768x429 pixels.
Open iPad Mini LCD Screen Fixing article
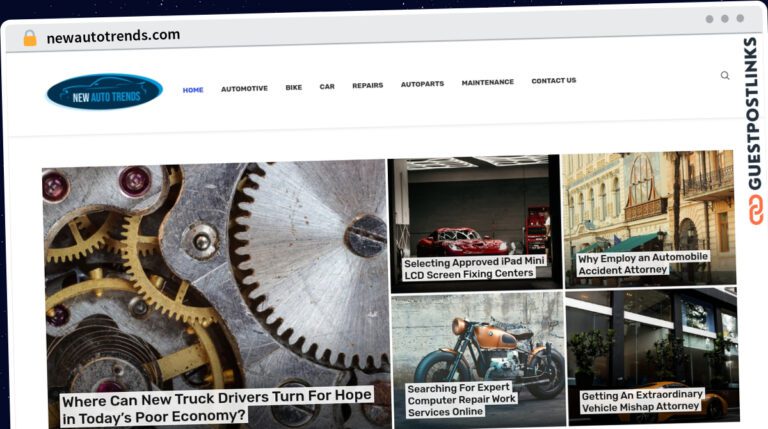pyautogui.click(x=474, y=268)
